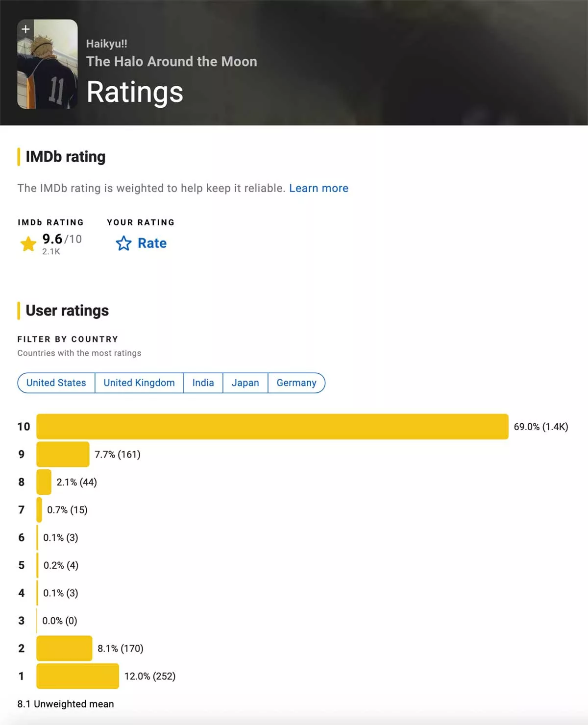Click the 10-star rating bar
Viewport: 588px width, 725px height.
pyautogui.click(x=272, y=427)
